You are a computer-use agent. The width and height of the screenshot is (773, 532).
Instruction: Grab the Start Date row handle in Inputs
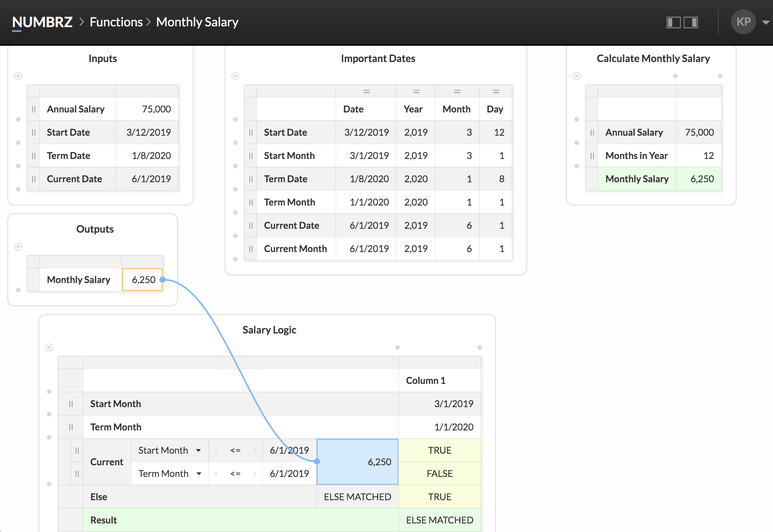(x=34, y=132)
